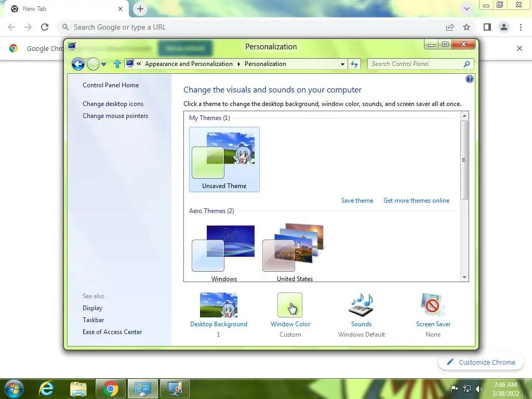Screen dimensions: 532x399
Task: Open Chrome tab search dropdown
Action: 467,9
